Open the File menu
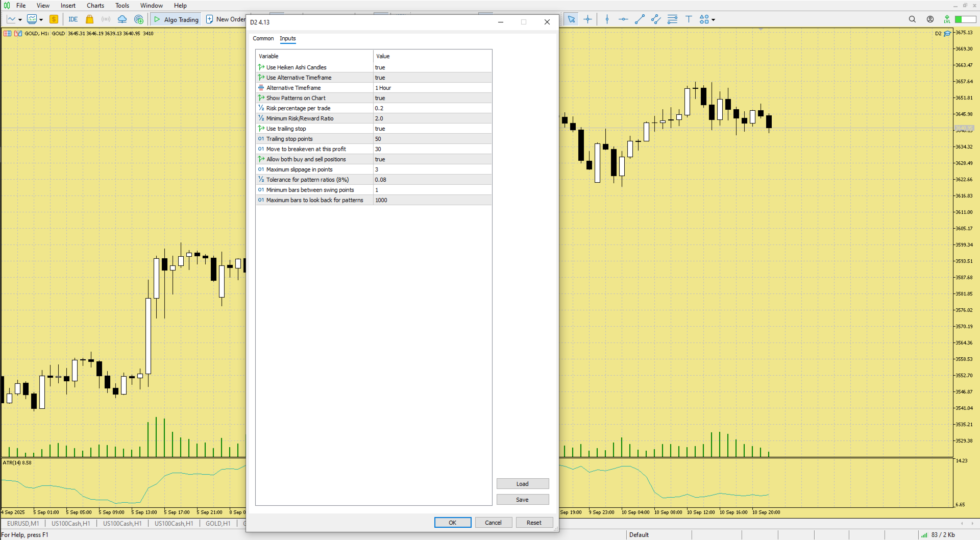This screenshot has width=980, height=540. coord(21,6)
